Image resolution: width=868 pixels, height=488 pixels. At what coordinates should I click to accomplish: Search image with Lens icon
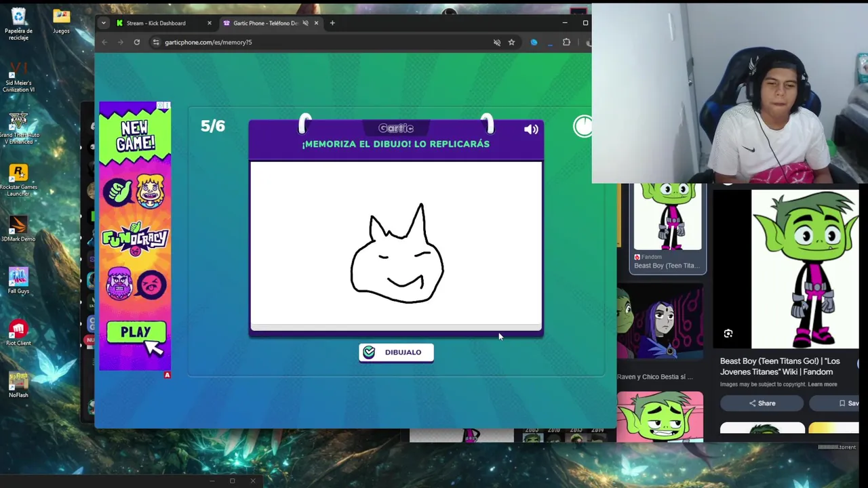[x=728, y=333]
